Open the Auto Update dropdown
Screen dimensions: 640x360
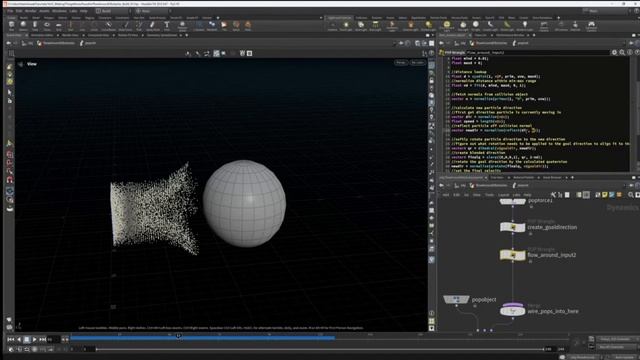point(624,357)
